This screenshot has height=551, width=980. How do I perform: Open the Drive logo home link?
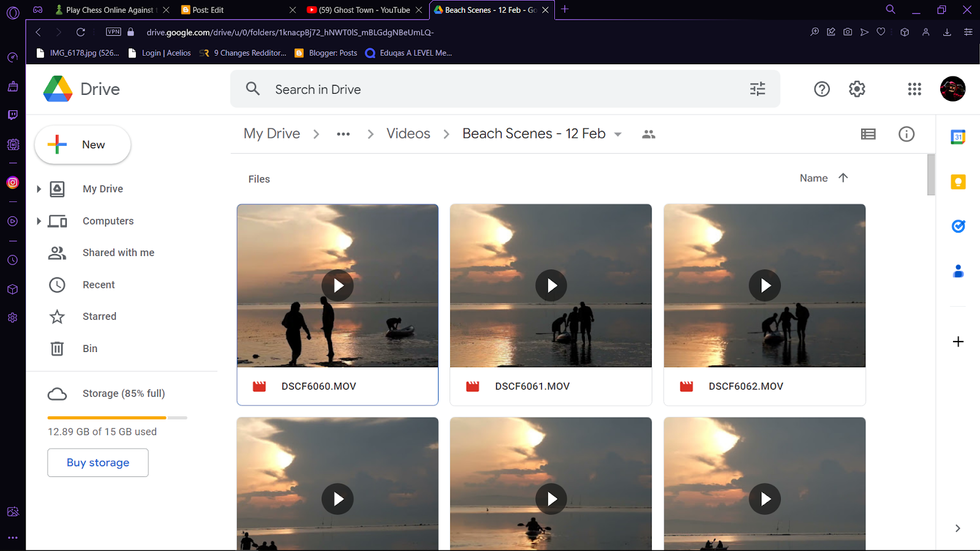coord(81,89)
